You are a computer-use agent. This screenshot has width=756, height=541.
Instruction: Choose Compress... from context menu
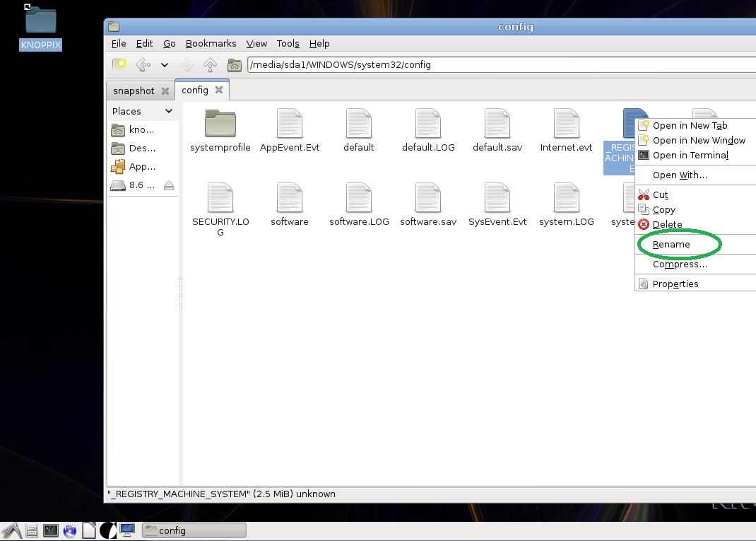pos(695,264)
